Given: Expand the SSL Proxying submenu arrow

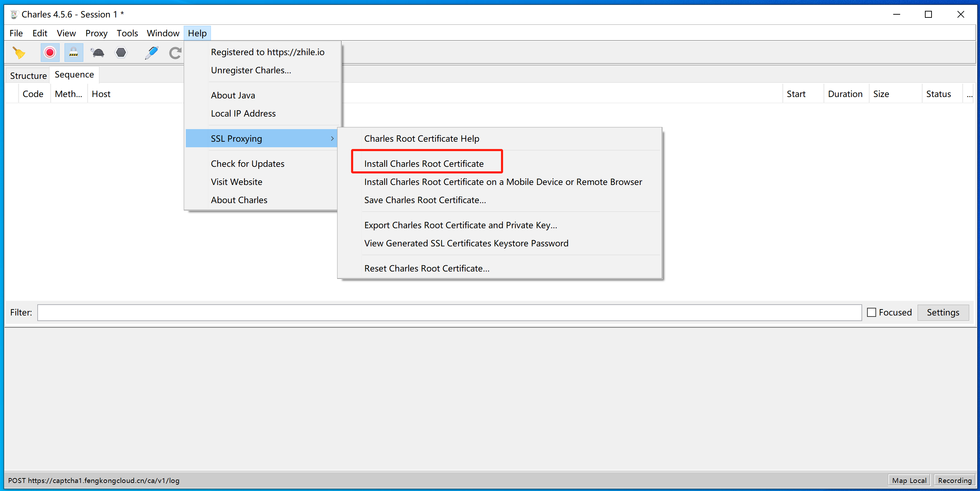Looking at the screenshot, I should point(332,139).
